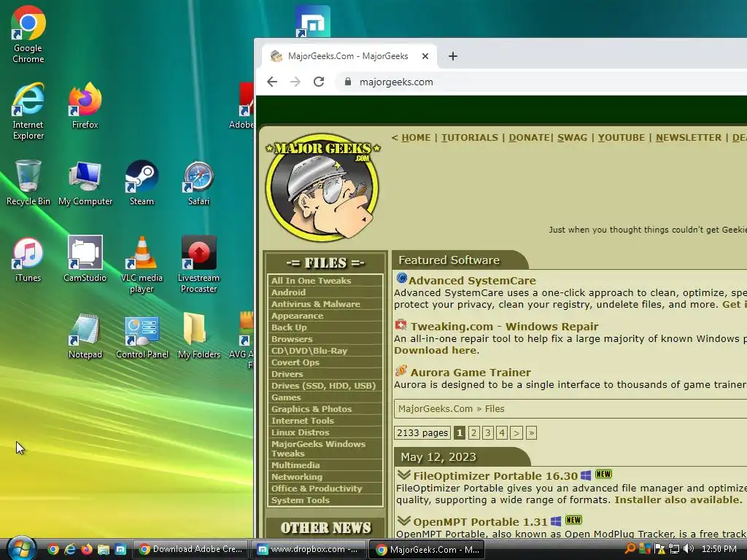Select the Recycle Bin desktop icon

tap(28, 182)
